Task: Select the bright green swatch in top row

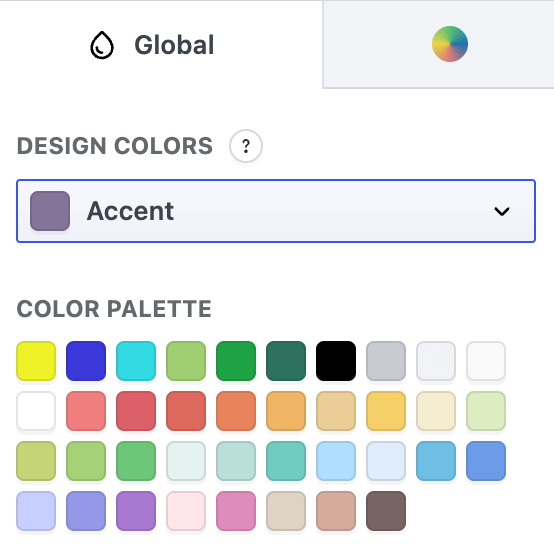Action: click(x=236, y=361)
